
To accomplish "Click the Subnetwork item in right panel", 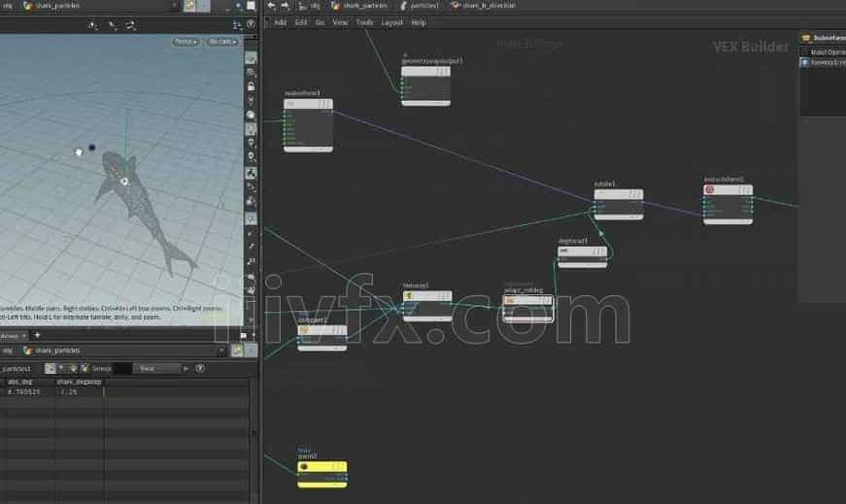I will point(824,38).
